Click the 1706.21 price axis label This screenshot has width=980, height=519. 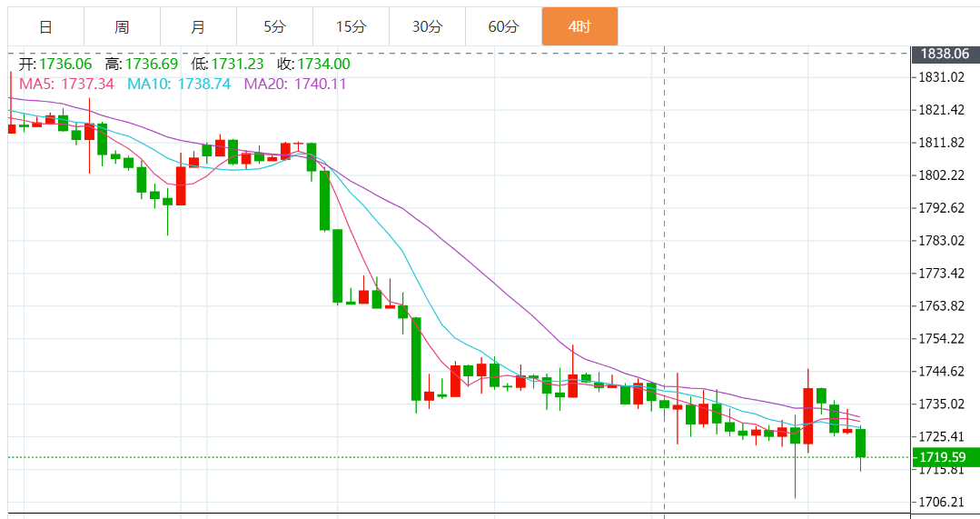pos(941,502)
